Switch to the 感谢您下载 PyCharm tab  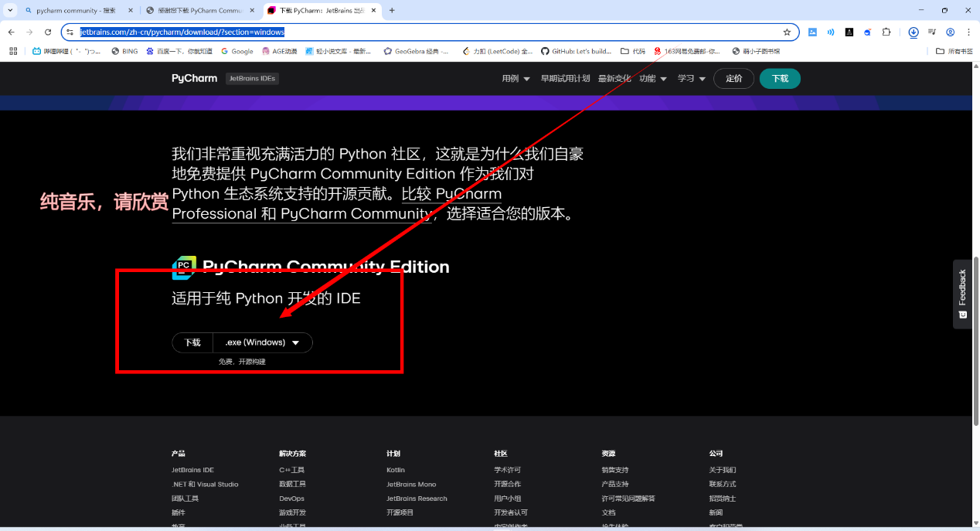[x=201, y=10]
